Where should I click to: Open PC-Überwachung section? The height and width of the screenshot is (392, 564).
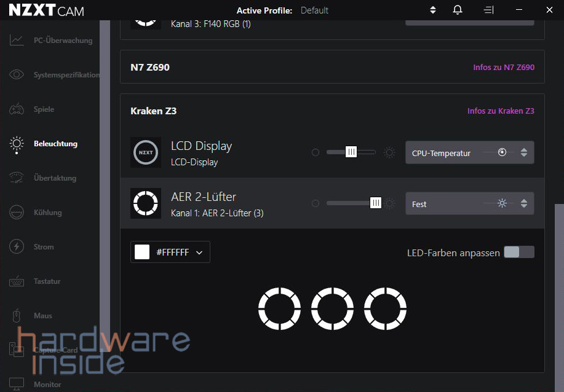point(63,40)
